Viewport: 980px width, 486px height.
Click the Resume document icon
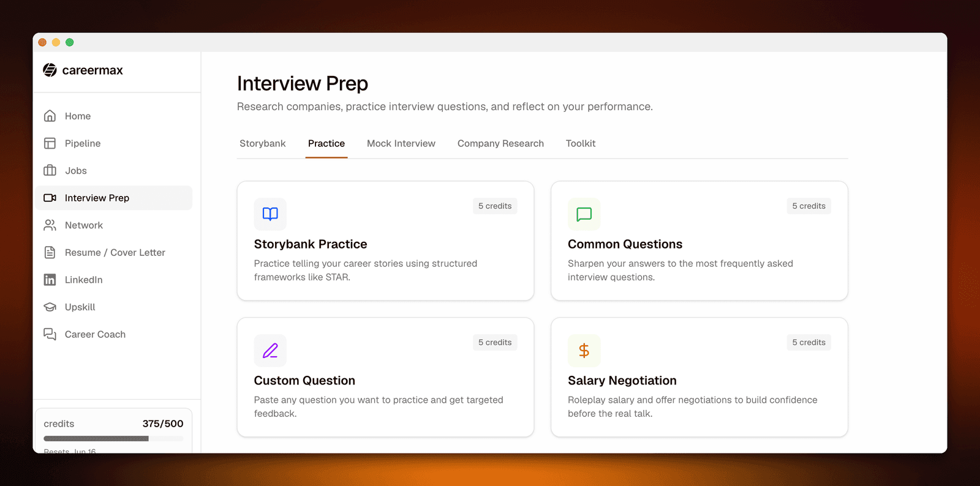pos(50,252)
